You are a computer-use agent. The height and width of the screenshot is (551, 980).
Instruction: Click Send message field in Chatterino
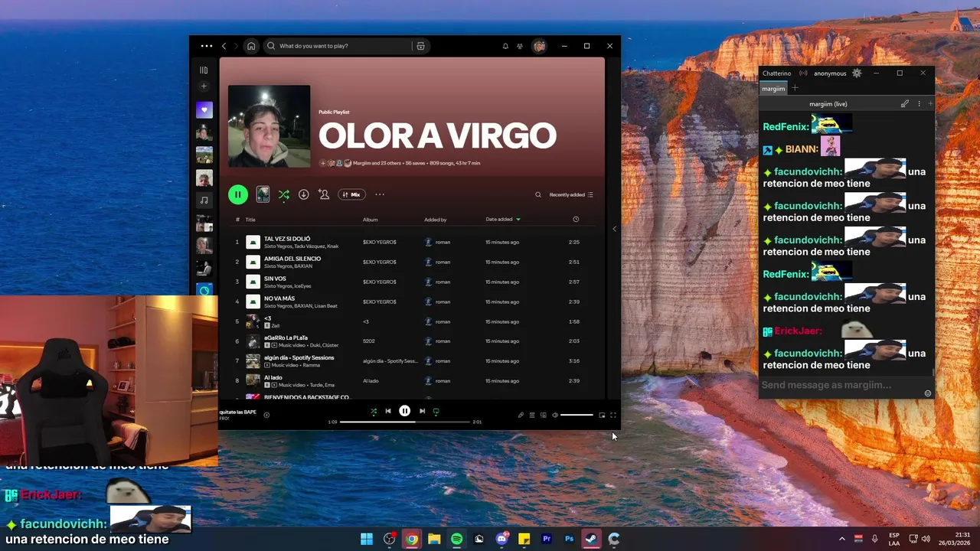[841, 385]
